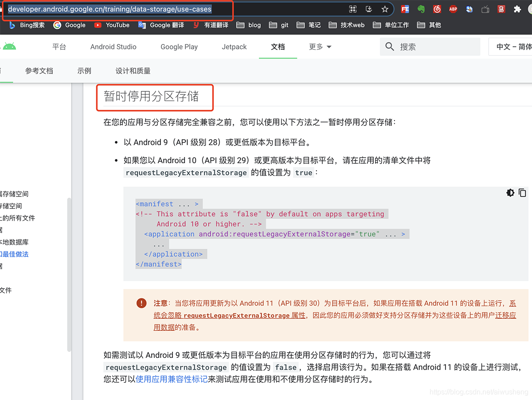Screen dimensions: 532x400
Task: Click the puzzle-piece extensions icon
Action: 517,9
